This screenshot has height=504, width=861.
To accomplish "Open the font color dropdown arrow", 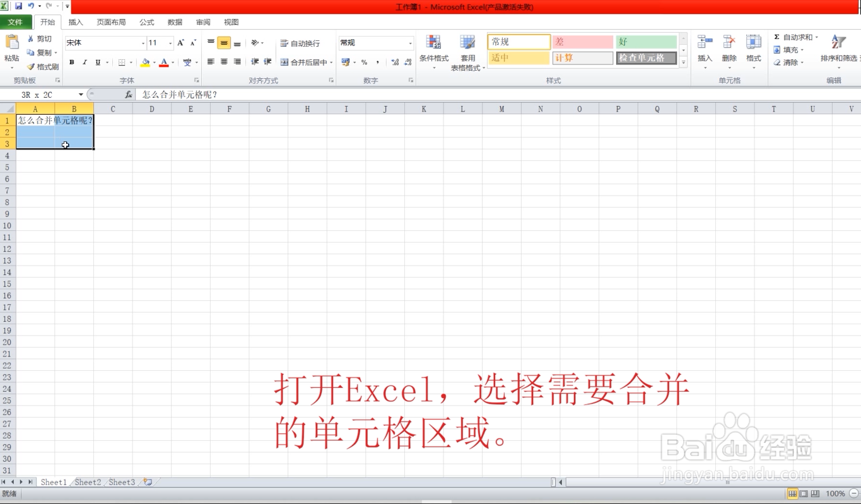I will point(172,62).
